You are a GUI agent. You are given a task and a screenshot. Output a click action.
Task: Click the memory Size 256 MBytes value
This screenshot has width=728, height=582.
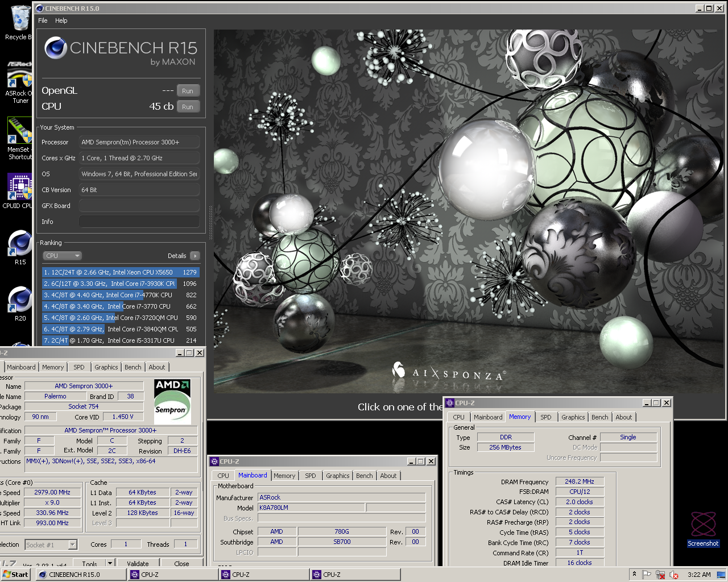coord(506,447)
